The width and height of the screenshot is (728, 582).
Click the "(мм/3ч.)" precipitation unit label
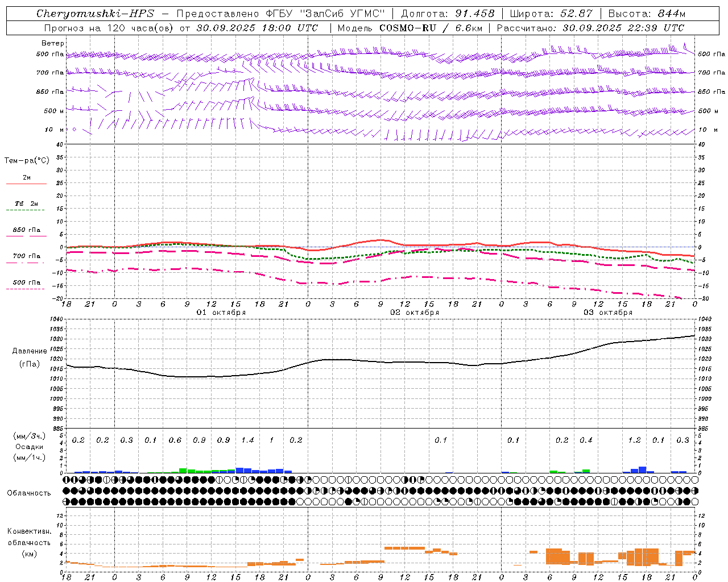point(29,436)
